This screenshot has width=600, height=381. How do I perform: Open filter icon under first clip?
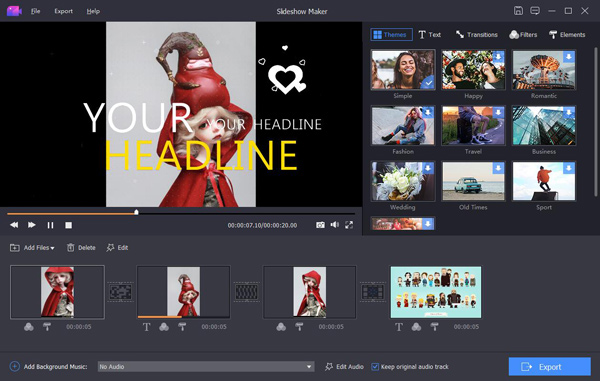click(29, 327)
